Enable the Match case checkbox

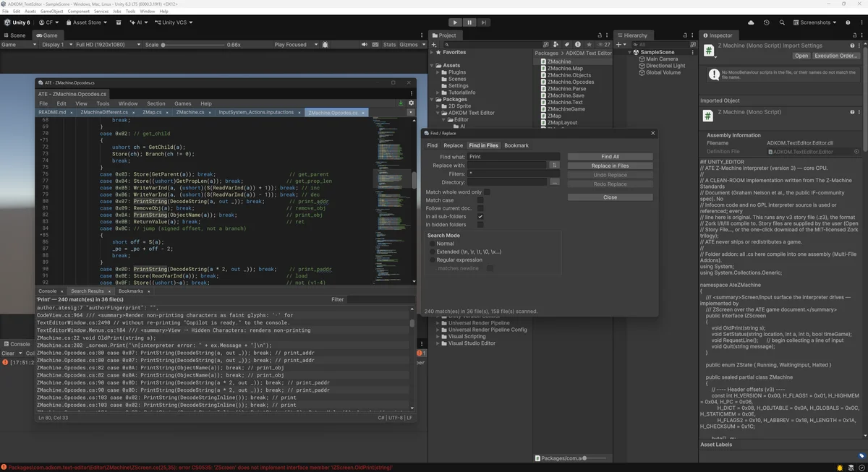coord(480,200)
